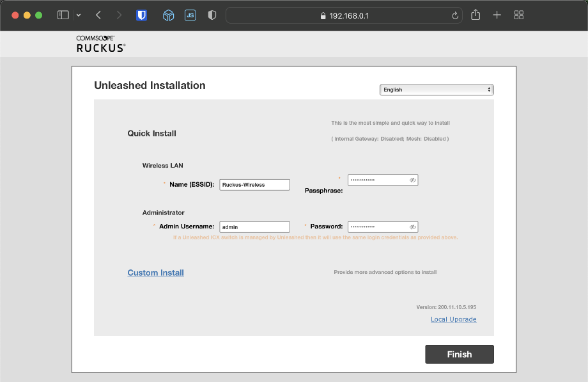
Task: Click 'Provide more advanced options to install' text
Action: coord(385,272)
